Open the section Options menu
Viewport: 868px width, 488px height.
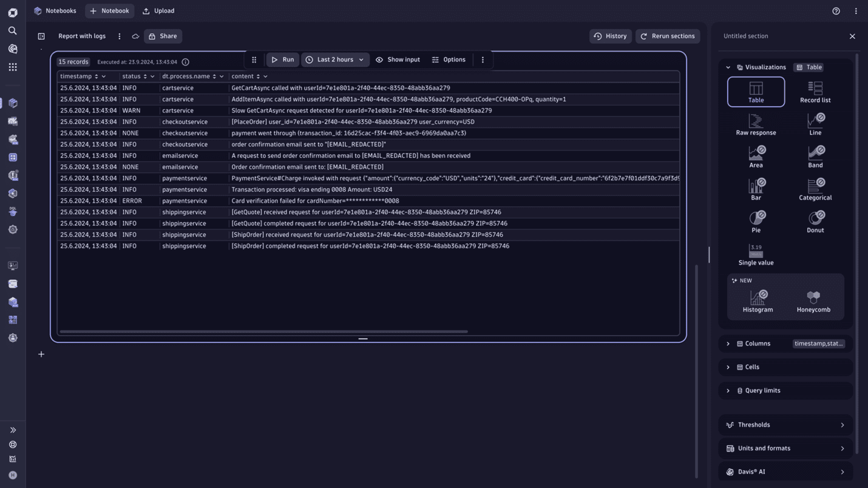pyautogui.click(x=449, y=60)
